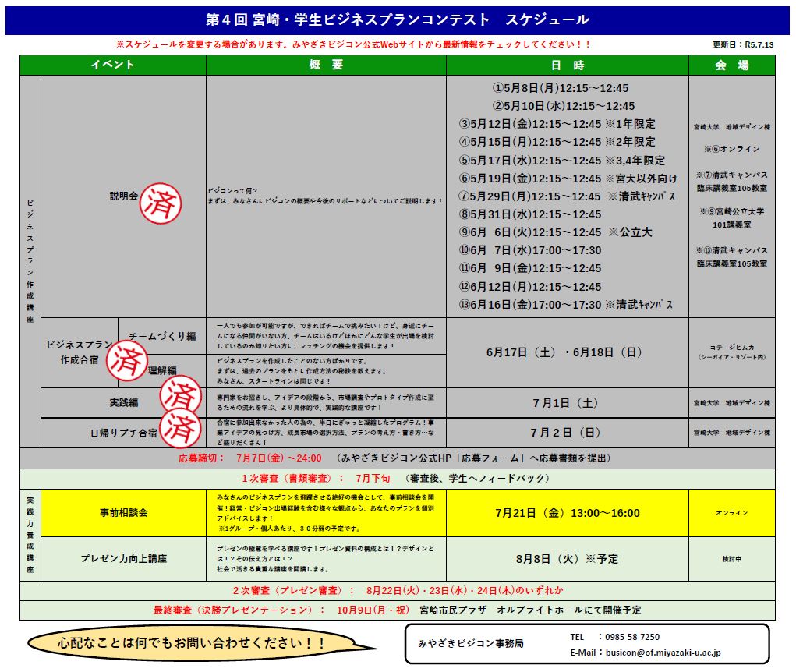Click the ⑩6月7日(水)17:00~17:30 entry
This screenshot has height=672, width=796.
point(530,250)
